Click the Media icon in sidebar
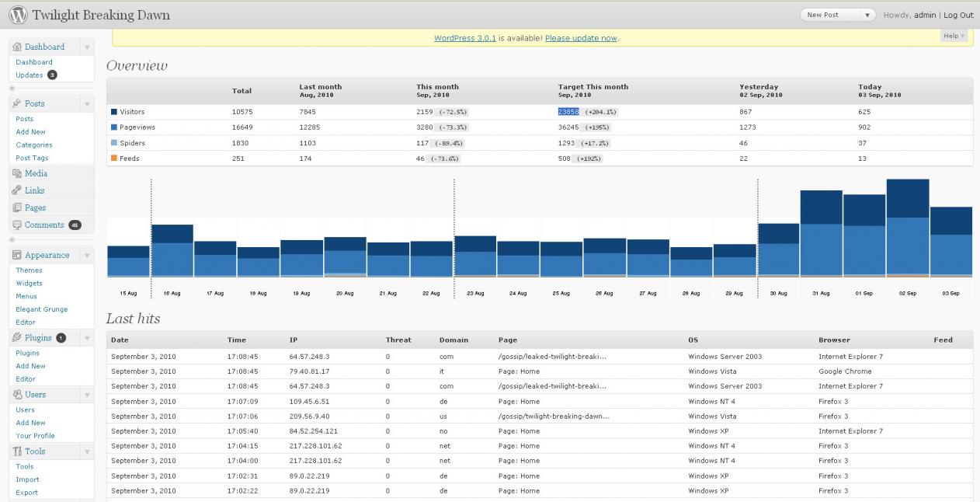 pos(17,173)
